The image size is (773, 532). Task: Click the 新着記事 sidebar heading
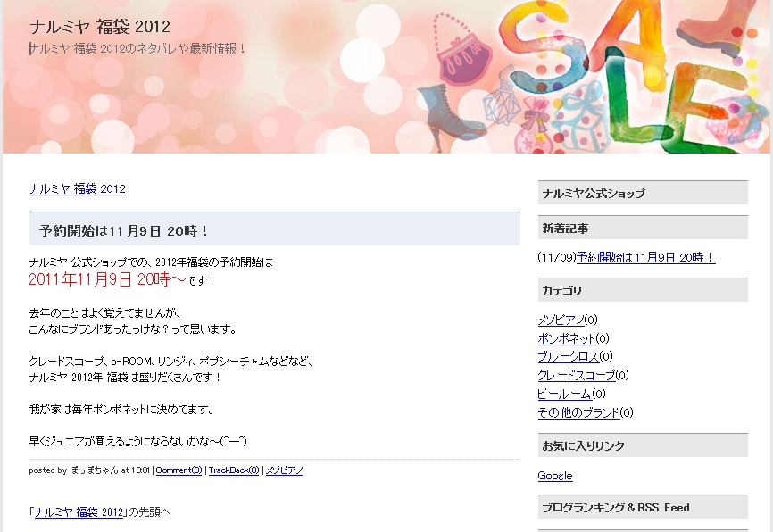[x=643, y=228]
